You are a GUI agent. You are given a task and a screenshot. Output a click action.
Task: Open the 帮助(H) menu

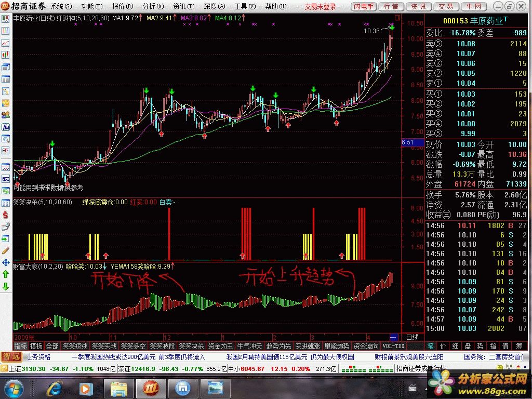pyautogui.click(x=275, y=6)
